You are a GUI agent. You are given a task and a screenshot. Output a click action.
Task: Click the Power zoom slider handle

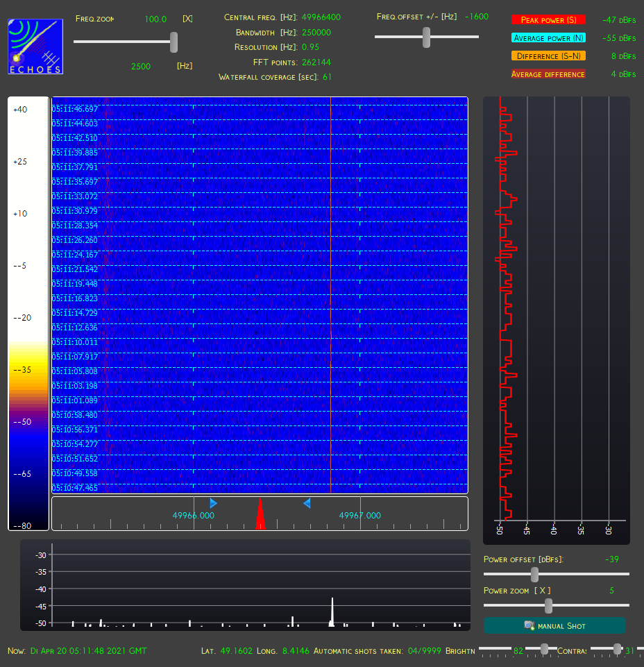pyautogui.click(x=549, y=606)
